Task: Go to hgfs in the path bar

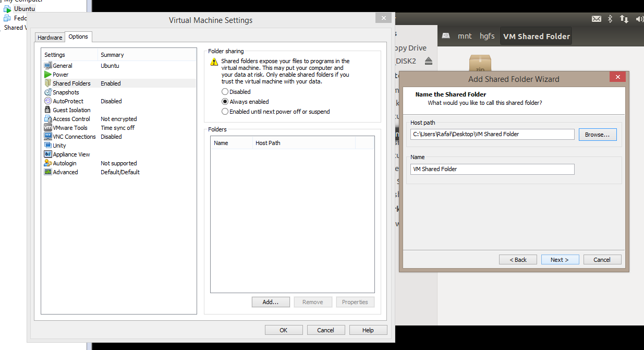Action: click(487, 36)
